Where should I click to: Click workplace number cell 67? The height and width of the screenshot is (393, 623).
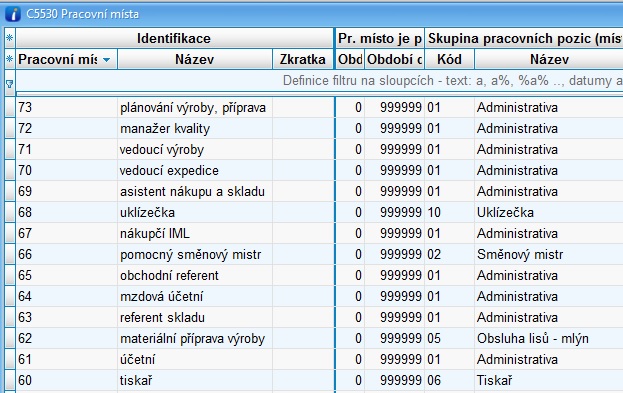(66, 233)
